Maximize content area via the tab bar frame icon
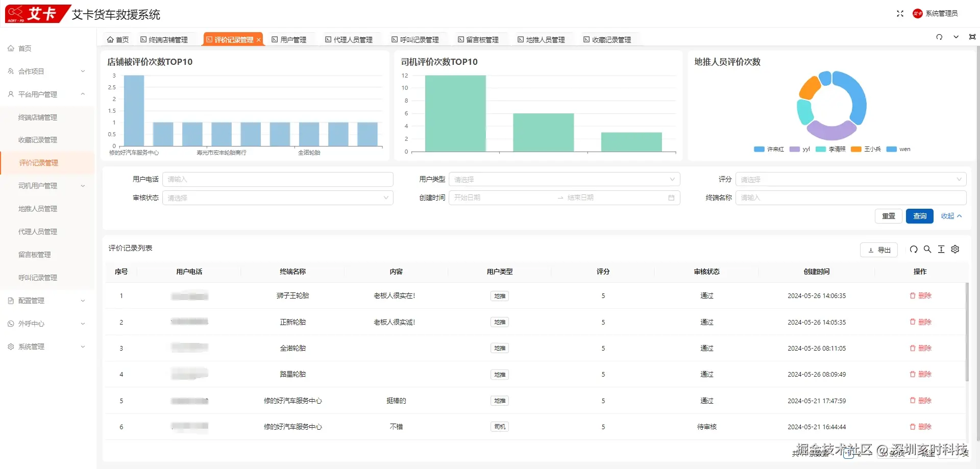Screen dimensions: 980x469 (x=972, y=37)
